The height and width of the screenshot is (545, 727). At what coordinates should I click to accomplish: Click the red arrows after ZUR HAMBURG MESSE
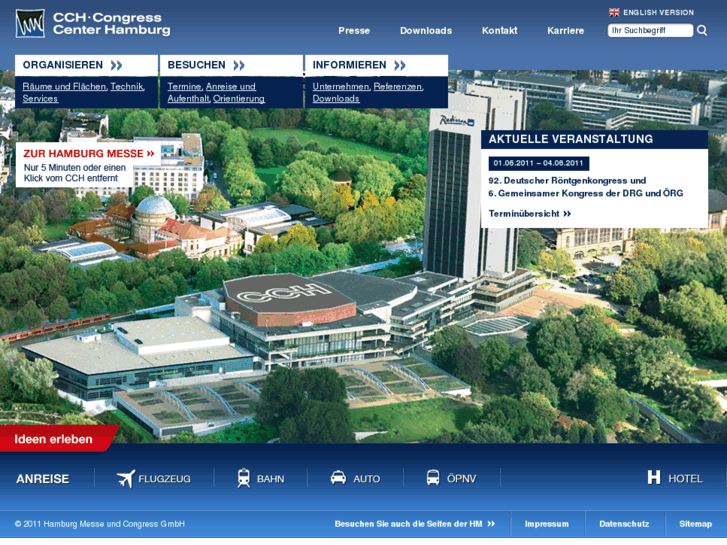pos(150,153)
